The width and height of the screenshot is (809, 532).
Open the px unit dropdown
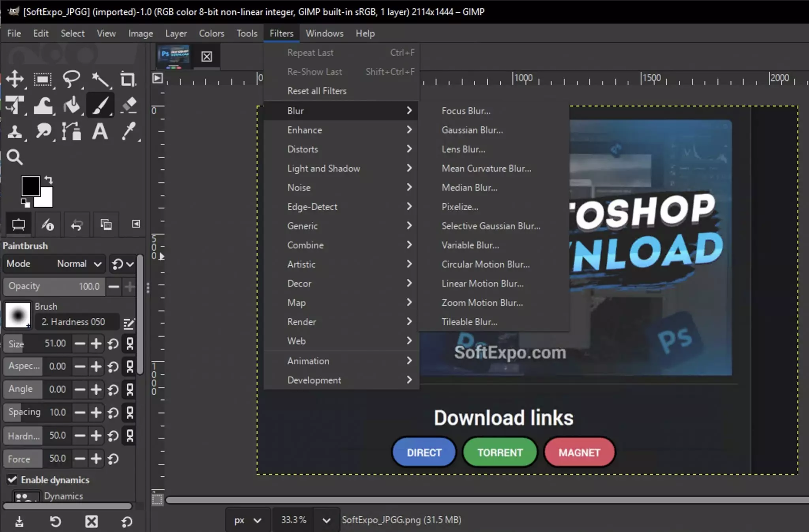[x=248, y=520]
